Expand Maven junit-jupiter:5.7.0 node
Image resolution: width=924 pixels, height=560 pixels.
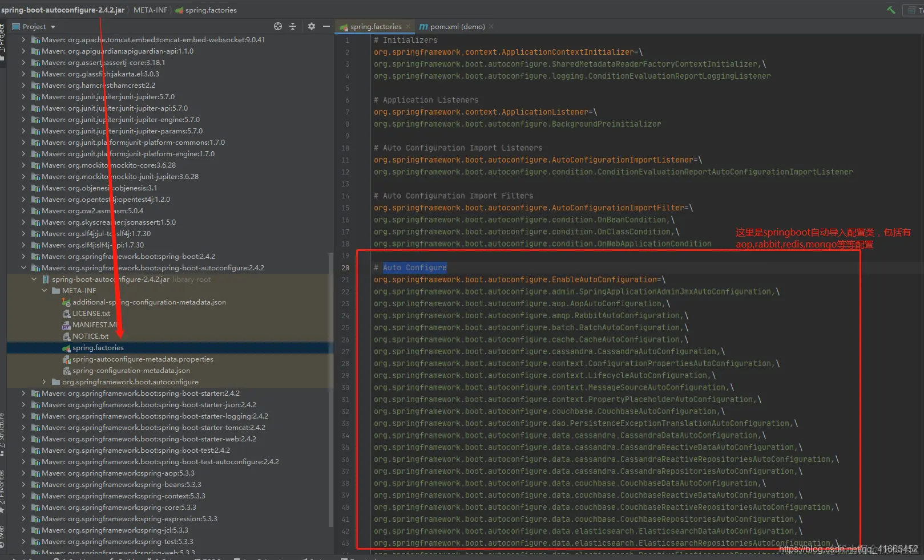(x=23, y=97)
